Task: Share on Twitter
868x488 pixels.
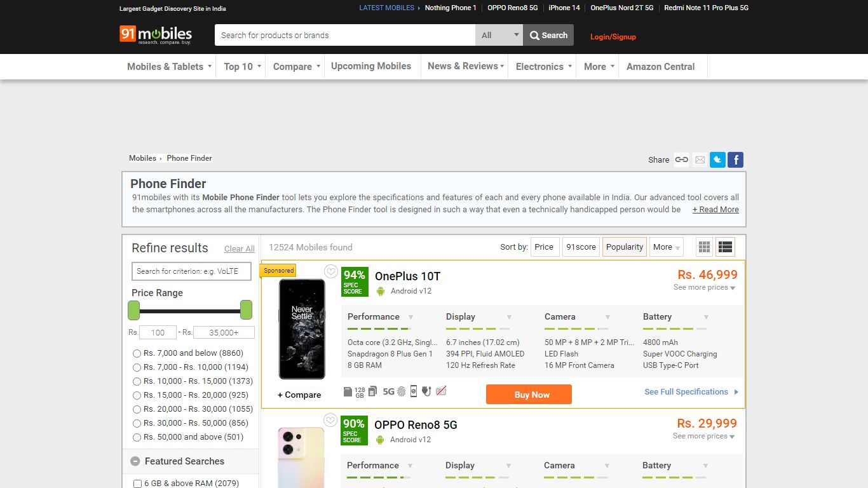Action: click(x=717, y=159)
